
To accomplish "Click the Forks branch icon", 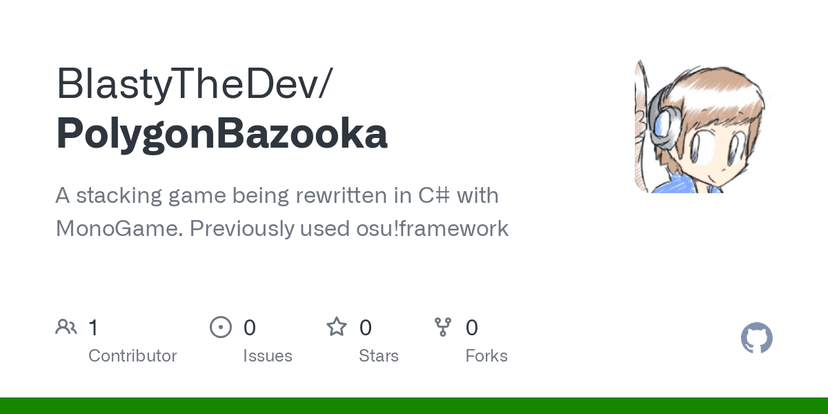I will pyautogui.click(x=443, y=327).
